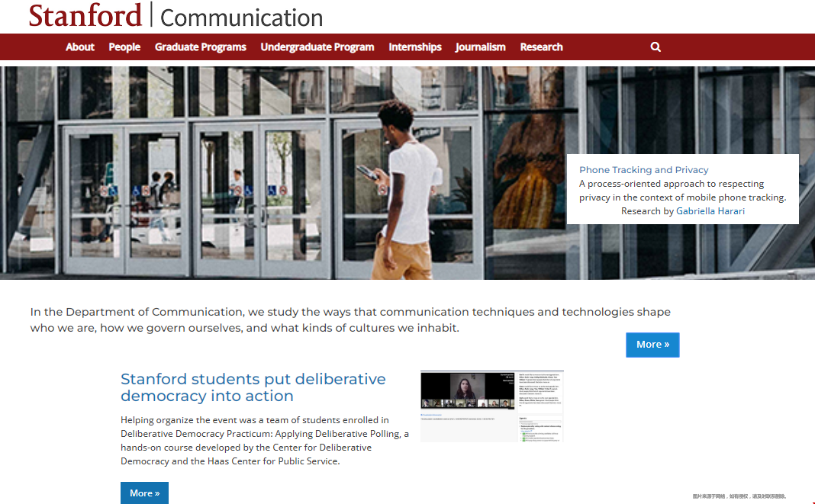
Task: Go to Undergraduate Program page
Action: pyautogui.click(x=317, y=47)
